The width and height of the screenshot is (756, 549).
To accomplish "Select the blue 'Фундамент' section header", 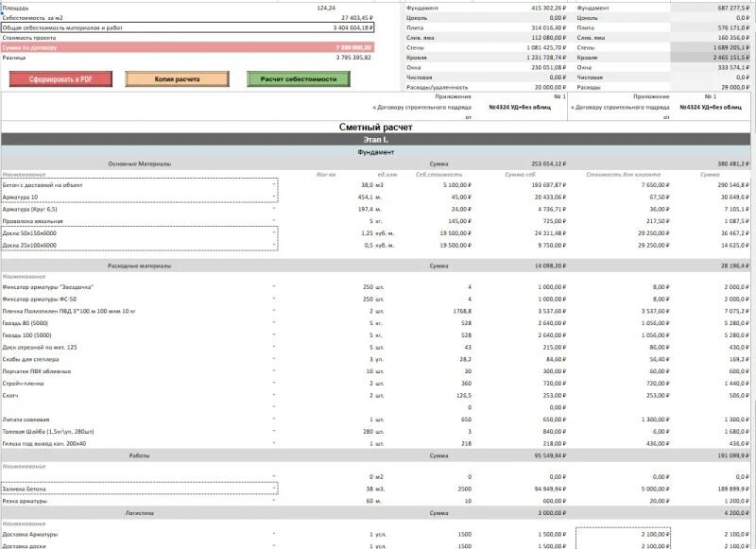I will pyautogui.click(x=376, y=152).
